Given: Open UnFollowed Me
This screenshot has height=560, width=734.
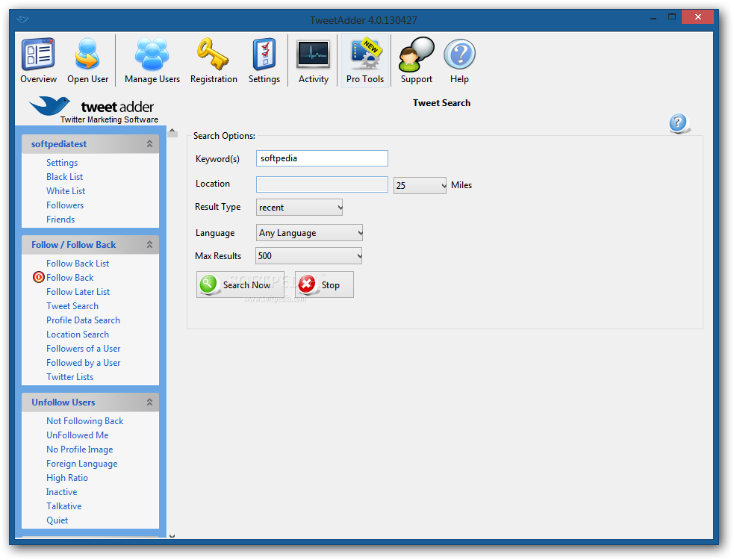Looking at the screenshot, I should click(x=77, y=435).
